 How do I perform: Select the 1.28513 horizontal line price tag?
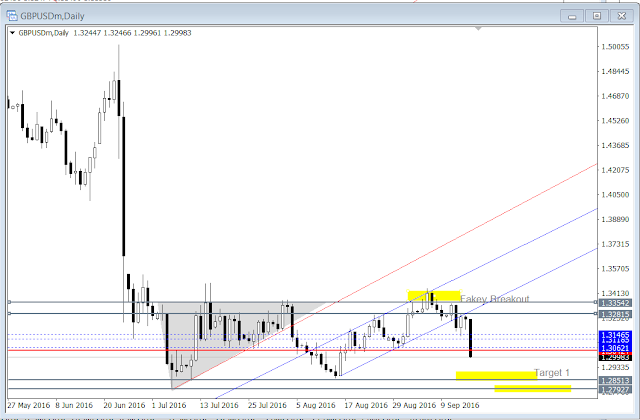tap(615, 380)
